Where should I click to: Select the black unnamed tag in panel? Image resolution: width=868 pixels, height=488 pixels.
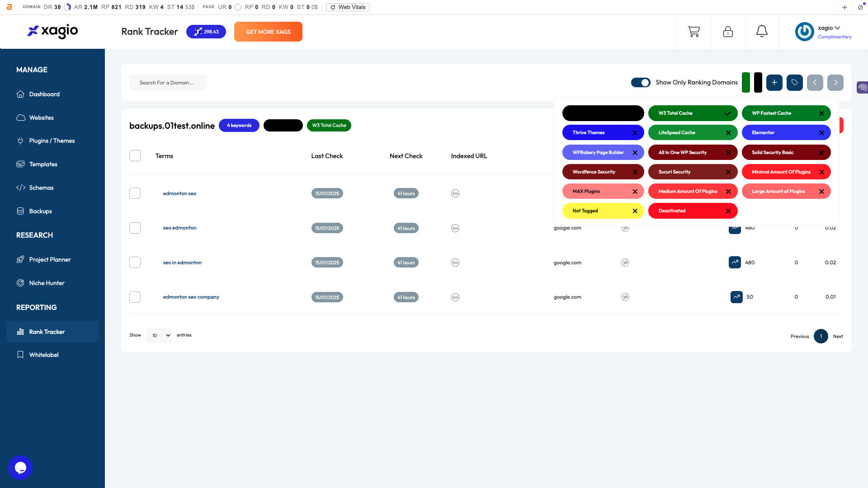pos(603,113)
